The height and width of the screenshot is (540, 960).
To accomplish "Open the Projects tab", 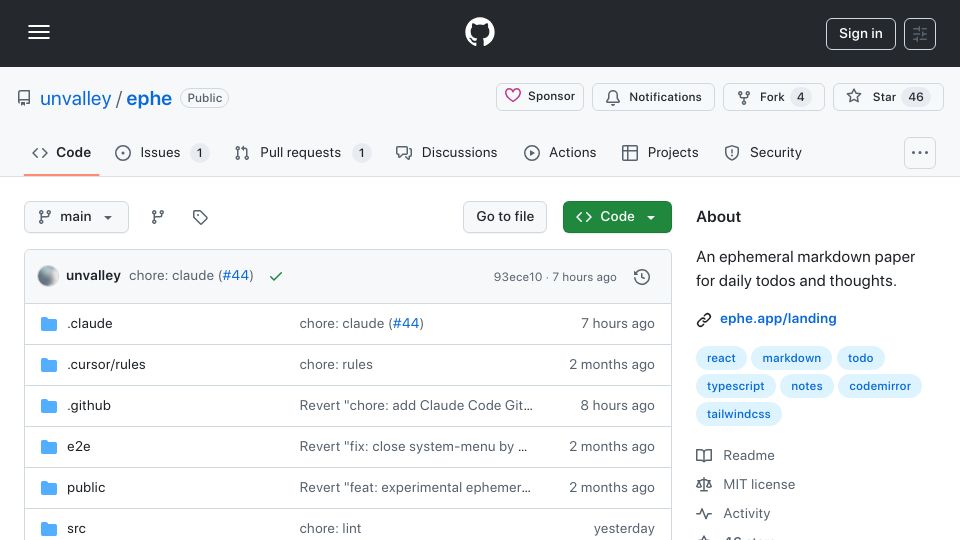I will (659, 152).
